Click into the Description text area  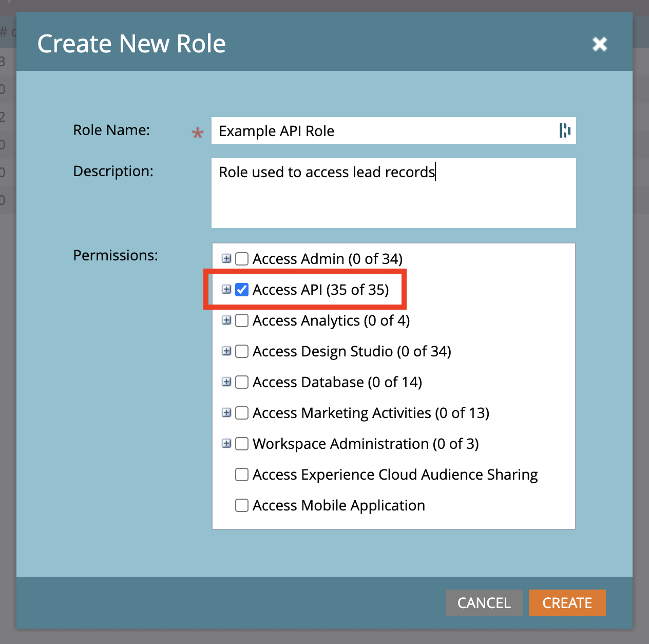tap(393, 200)
